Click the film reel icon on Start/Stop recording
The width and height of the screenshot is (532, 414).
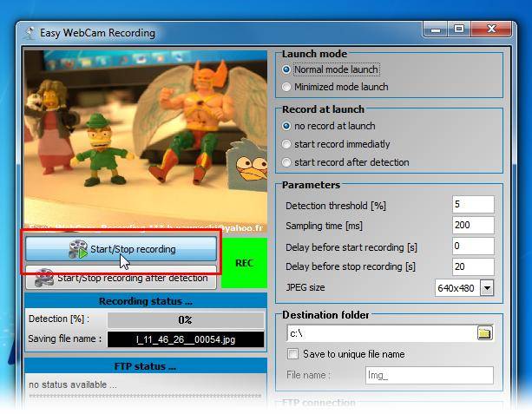pos(78,249)
